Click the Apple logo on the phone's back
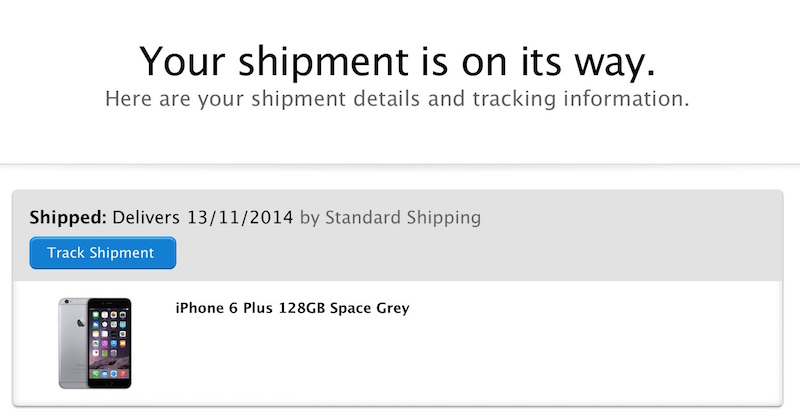The image size is (800, 420). (x=81, y=323)
